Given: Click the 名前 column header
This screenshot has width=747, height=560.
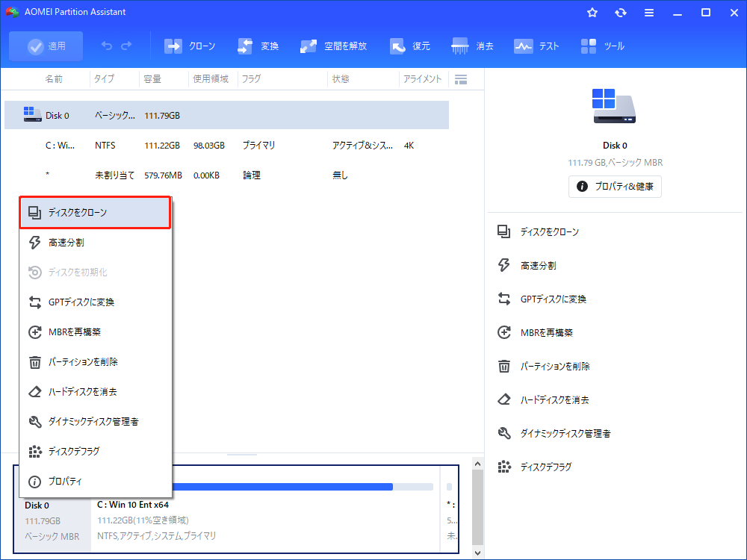Looking at the screenshot, I should [x=54, y=79].
